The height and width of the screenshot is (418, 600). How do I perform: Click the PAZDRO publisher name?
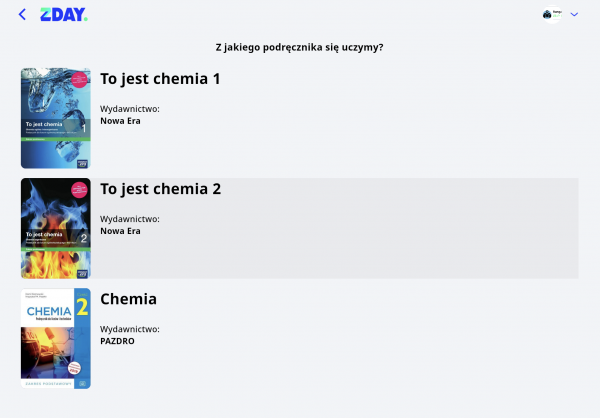pos(117,341)
